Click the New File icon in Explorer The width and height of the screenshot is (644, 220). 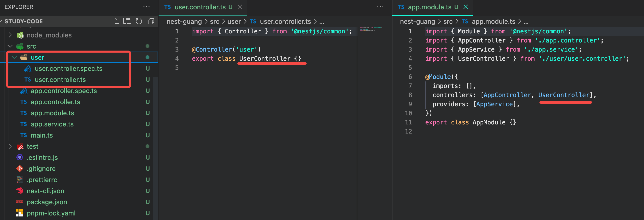pos(115,21)
